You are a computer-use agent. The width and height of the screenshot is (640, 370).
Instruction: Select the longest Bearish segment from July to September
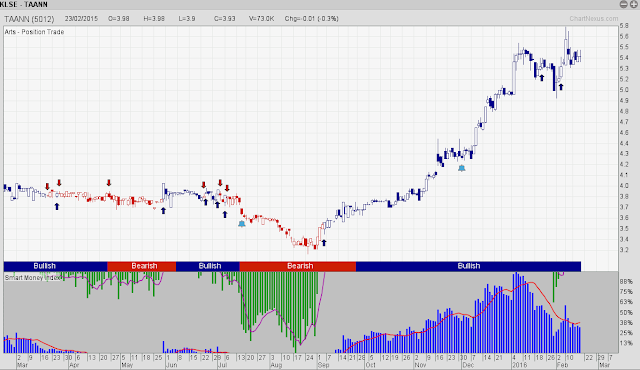click(298, 266)
